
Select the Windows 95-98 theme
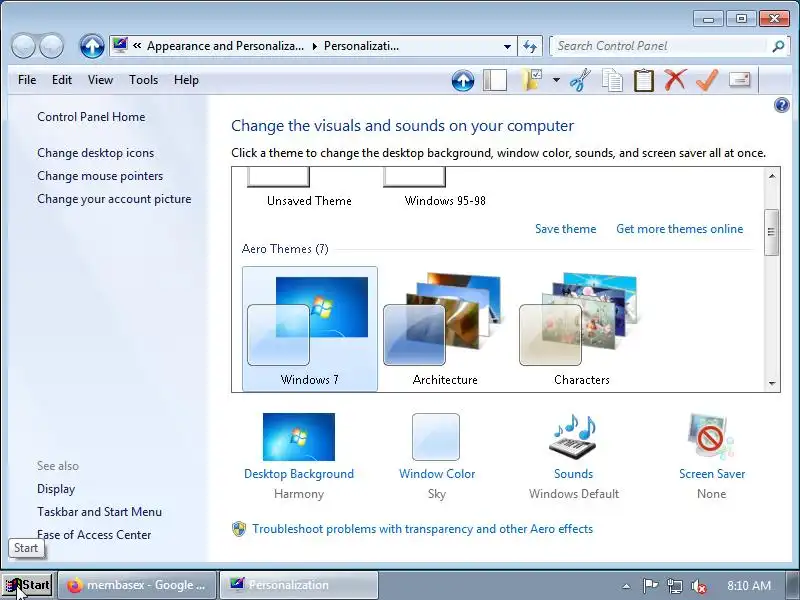click(445, 189)
